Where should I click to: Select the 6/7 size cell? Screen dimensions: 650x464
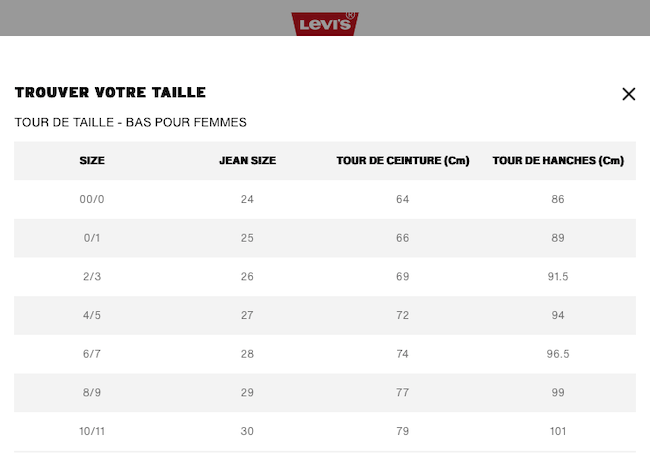92,354
